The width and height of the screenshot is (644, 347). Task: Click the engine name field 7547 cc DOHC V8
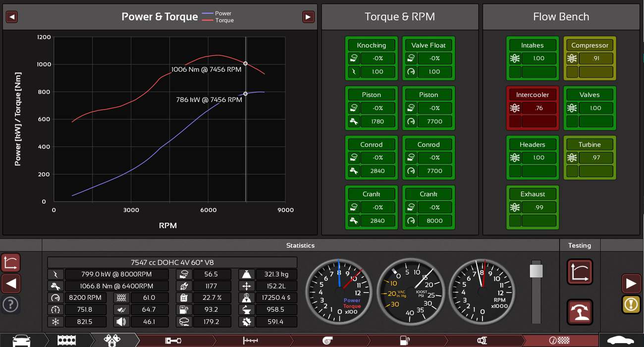click(172, 262)
